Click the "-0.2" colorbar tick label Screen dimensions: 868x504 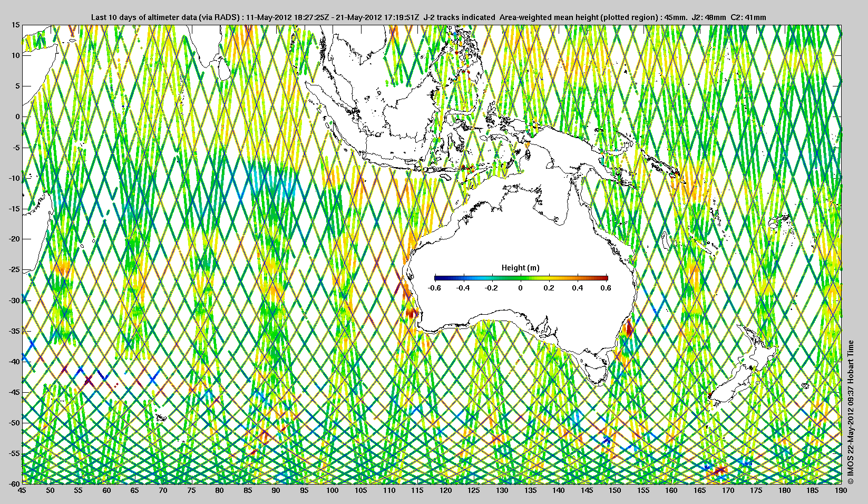point(492,288)
